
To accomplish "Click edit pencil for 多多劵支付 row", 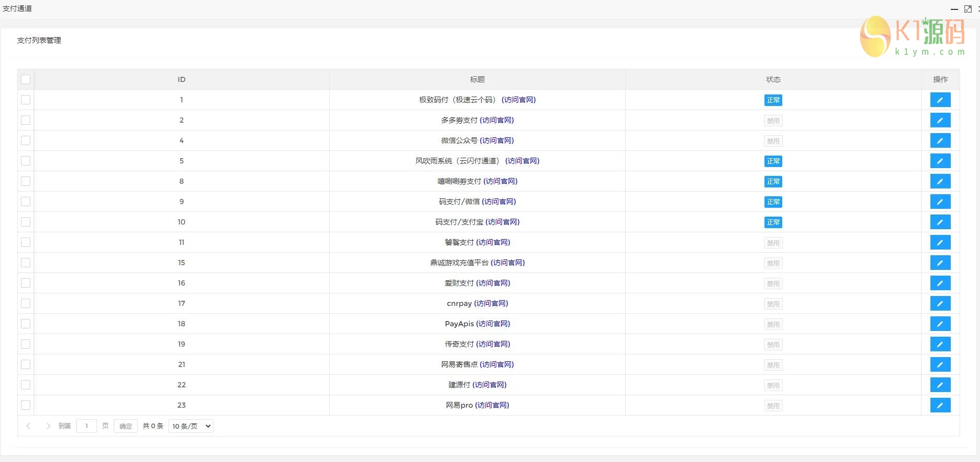I will pyautogui.click(x=940, y=120).
